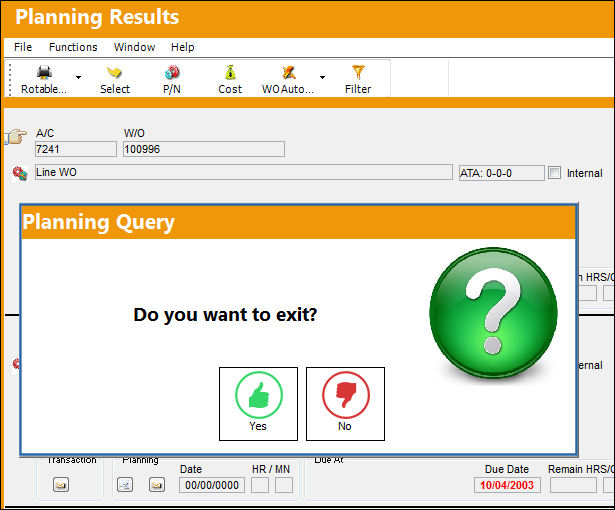Click the "Do you want to exit?" text
Image resolution: width=615 pixels, height=510 pixels.
pyautogui.click(x=225, y=315)
